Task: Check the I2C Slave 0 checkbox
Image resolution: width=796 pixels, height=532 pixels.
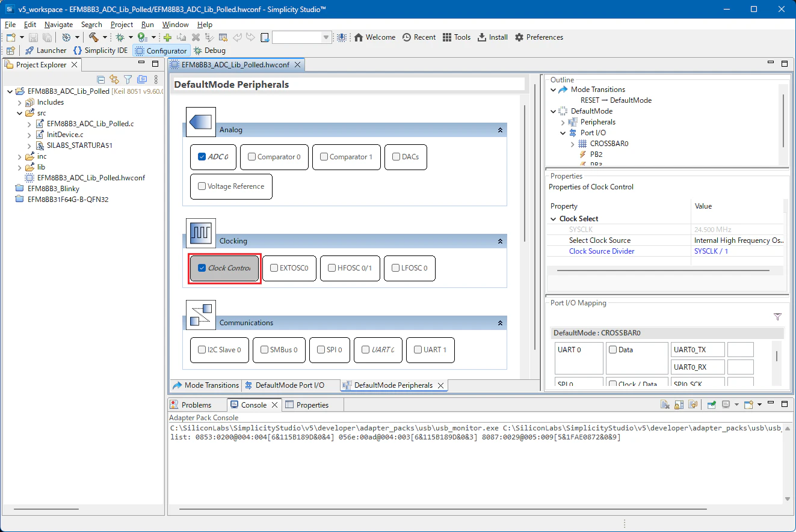Action: [202, 350]
